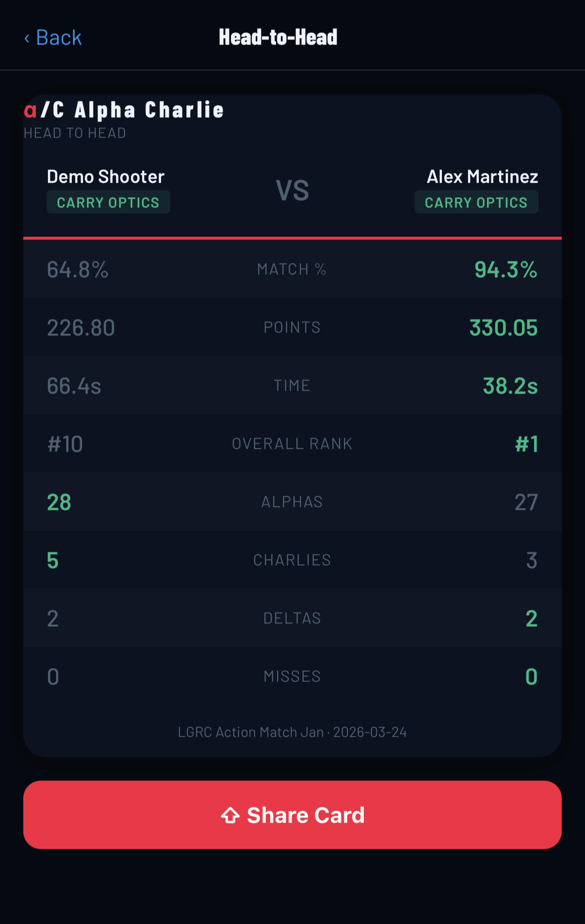Tap the 28 alphas value

tap(59, 502)
